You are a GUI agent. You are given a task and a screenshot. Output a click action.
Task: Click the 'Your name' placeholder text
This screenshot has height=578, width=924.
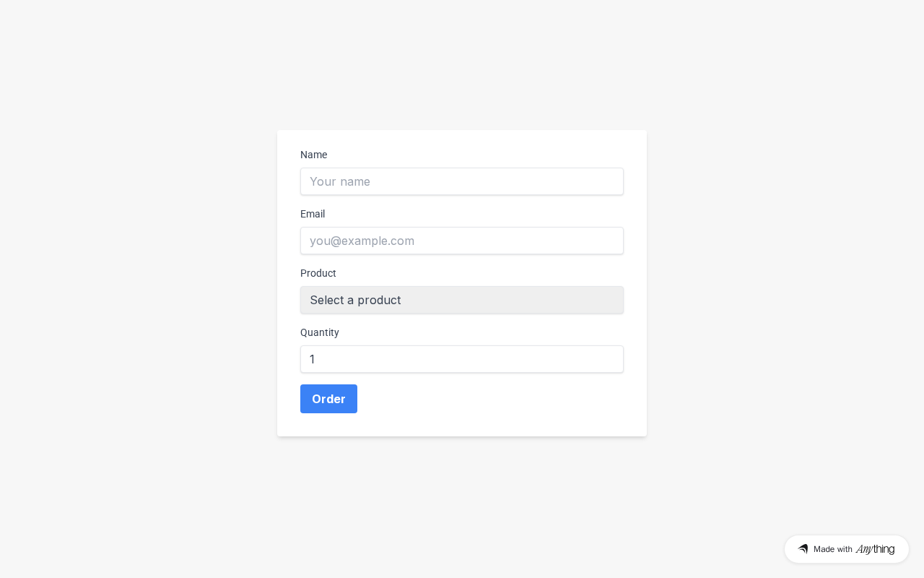click(x=340, y=181)
